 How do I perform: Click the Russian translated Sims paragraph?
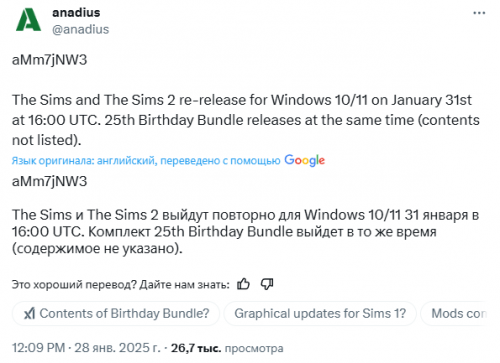point(245,232)
